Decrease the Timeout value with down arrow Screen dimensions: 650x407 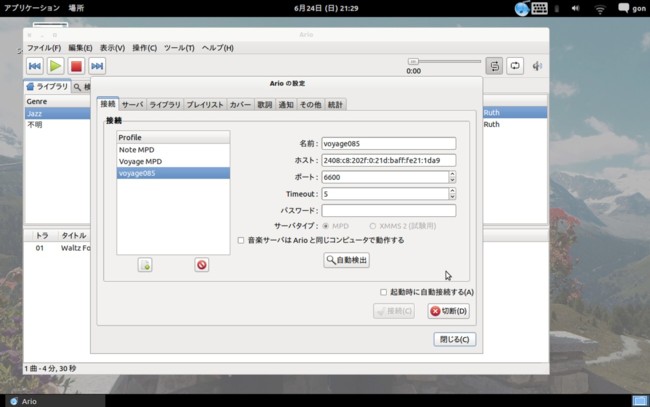tap(452, 196)
